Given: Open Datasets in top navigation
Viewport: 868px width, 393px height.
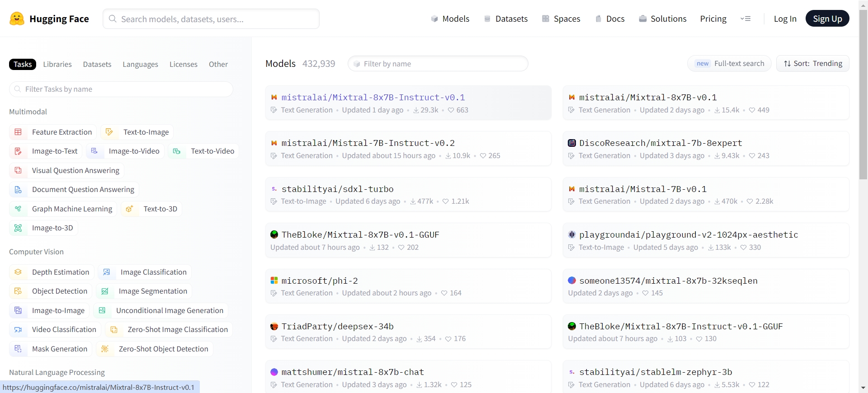Looking at the screenshot, I should (506, 19).
